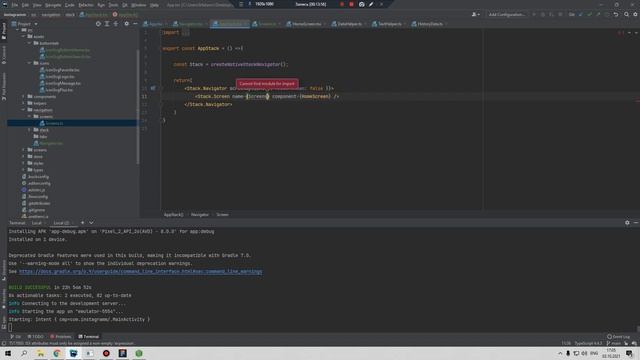Click the Git commit green checkmark icon
The height and width of the screenshot is (360, 640).
point(589,14)
